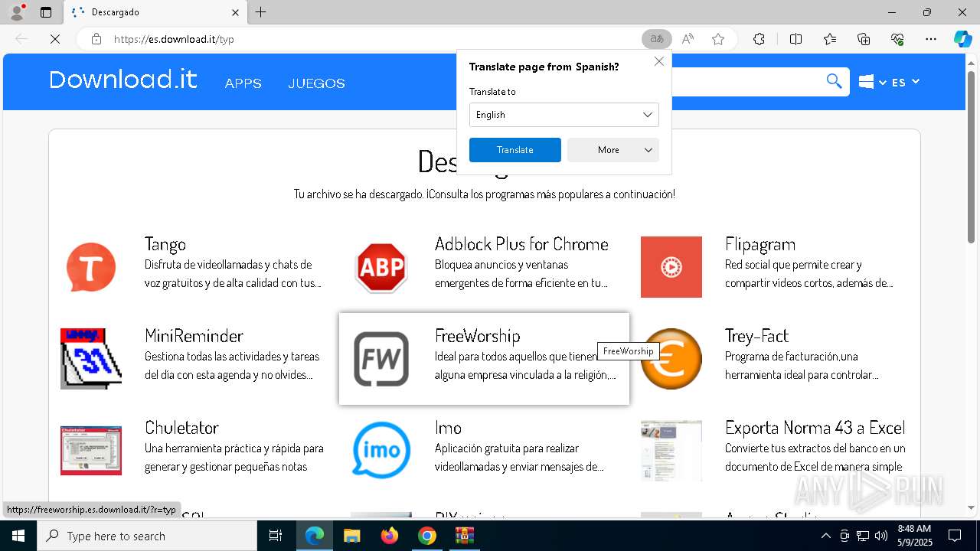Launch Google Chrome from taskbar
The image size is (980, 551).
pyautogui.click(x=427, y=536)
